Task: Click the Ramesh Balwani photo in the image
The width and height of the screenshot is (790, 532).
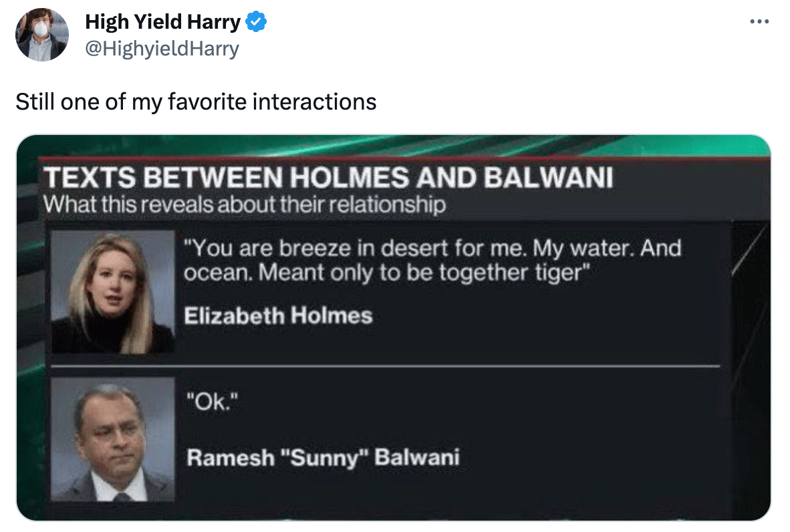Action: 113,439
